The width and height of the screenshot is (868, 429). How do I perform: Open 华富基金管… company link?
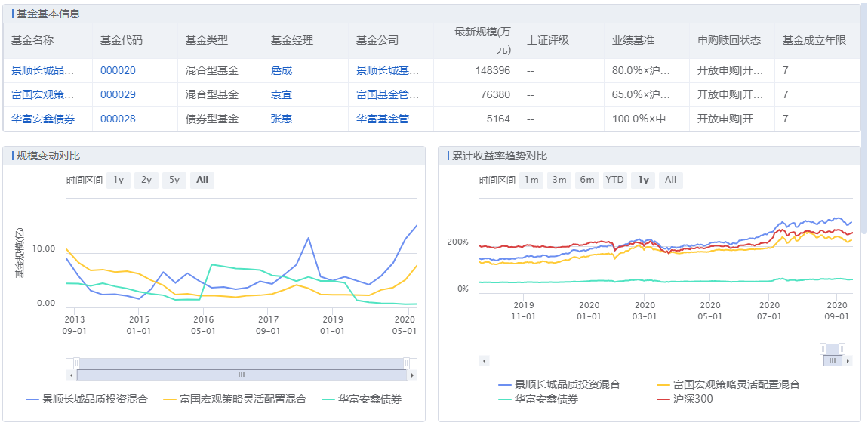[x=387, y=119]
